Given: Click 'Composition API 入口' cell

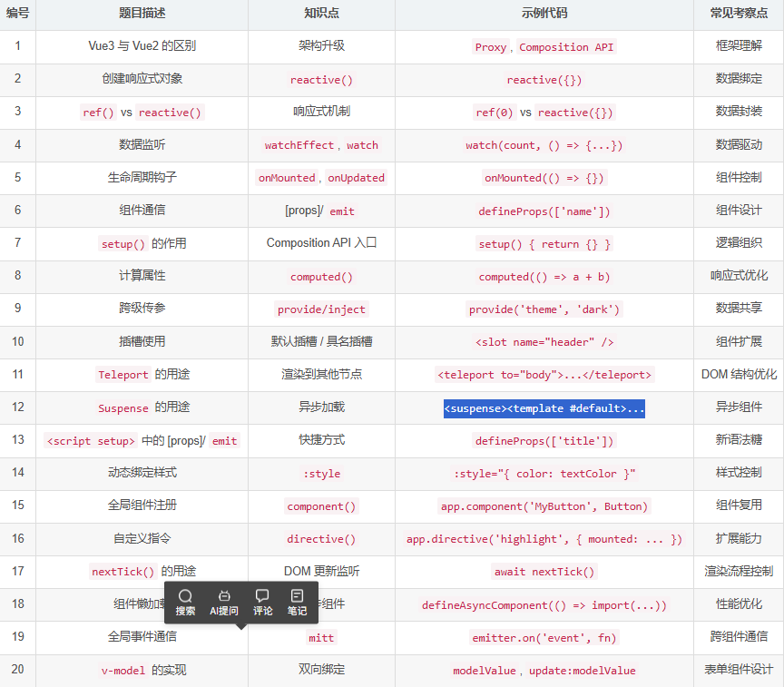Looking at the screenshot, I should pos(321,243).
